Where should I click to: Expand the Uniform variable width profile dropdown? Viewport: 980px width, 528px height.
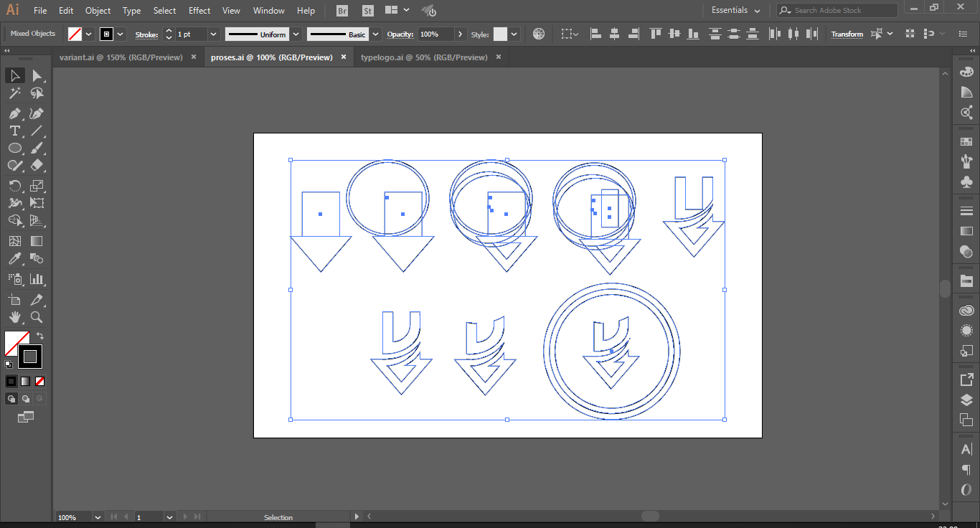click(x=296, y=34)
